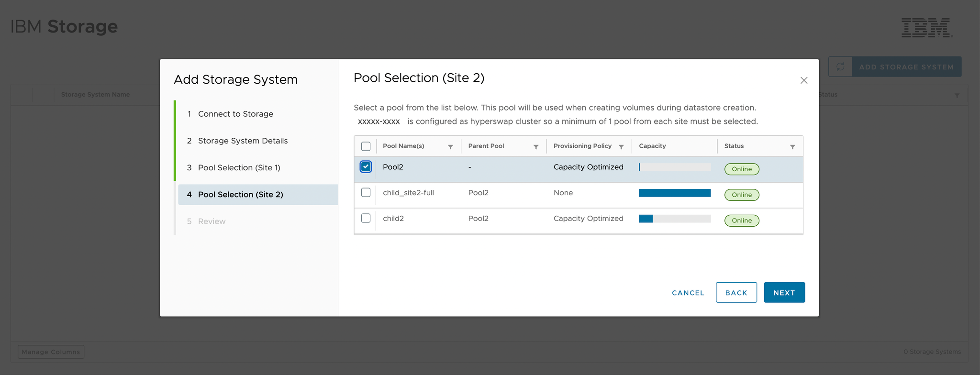The image size is (980, 375).
Task: Check the child_site2-full pool checkbox
Action: (366, 192)
